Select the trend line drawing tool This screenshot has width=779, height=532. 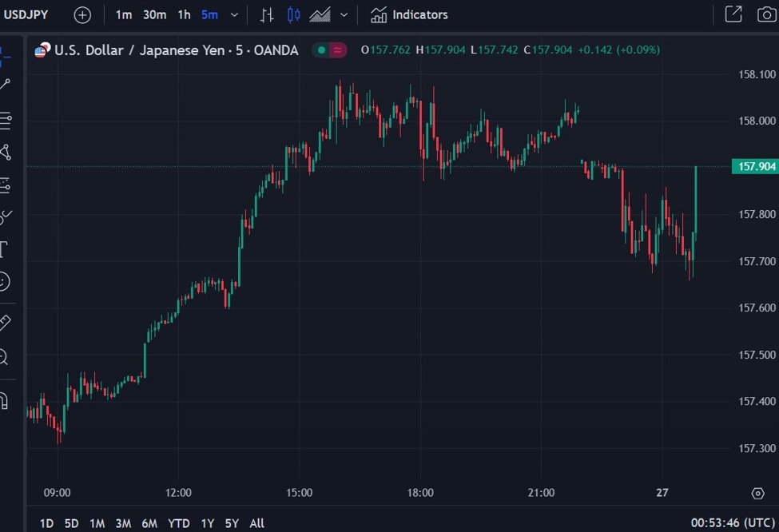(x=5, y=84)
